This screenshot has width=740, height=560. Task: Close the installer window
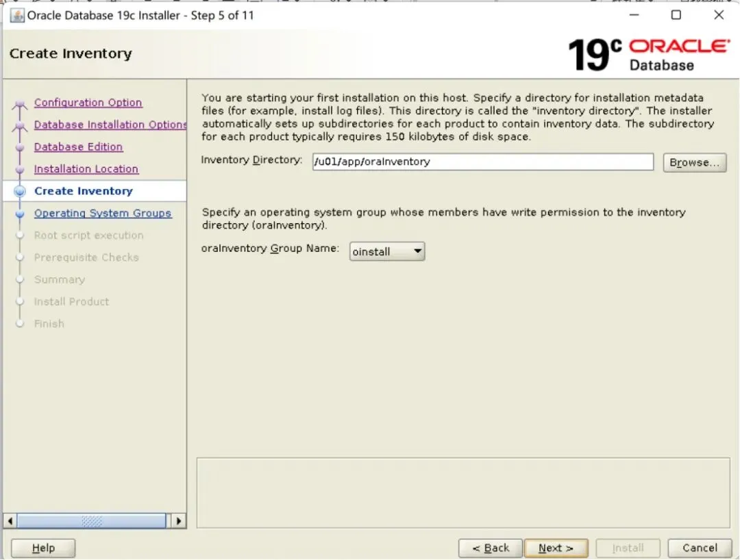point(718,15)
